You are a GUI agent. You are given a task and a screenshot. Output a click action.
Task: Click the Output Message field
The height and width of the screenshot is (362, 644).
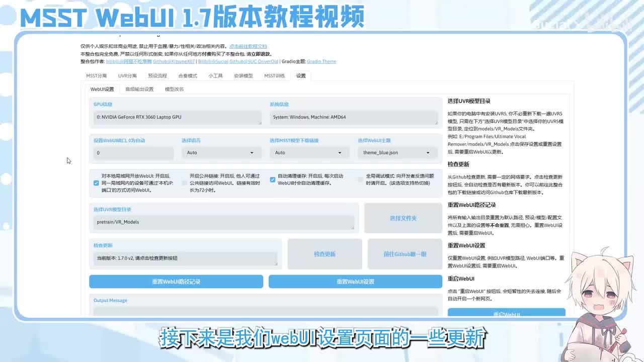(x=266, y=311)
